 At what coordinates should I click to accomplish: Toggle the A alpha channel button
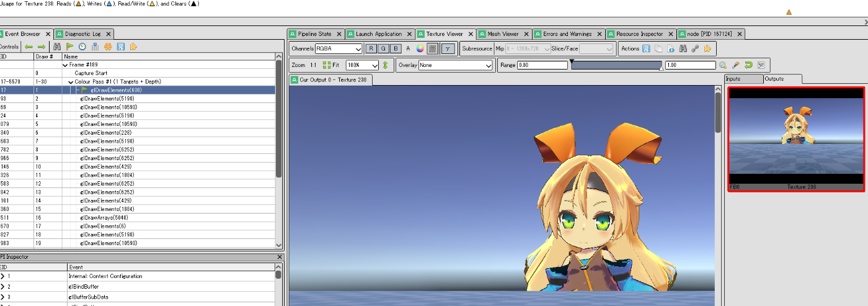[x=408, y=48]
